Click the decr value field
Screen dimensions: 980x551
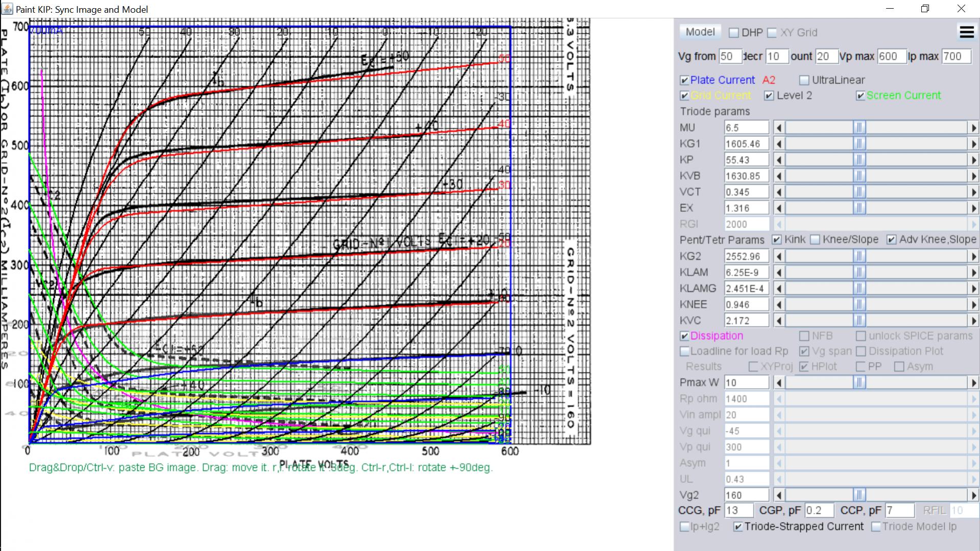tap(777, 57)
